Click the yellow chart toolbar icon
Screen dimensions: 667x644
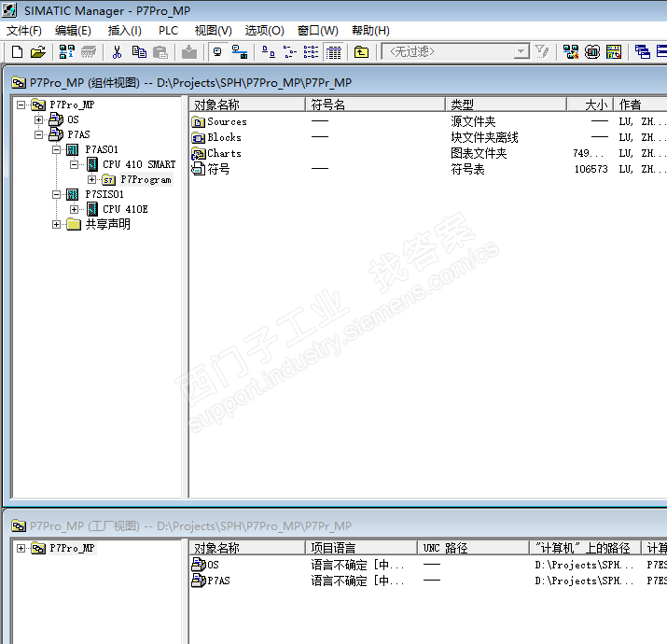[x=614, y=52]
